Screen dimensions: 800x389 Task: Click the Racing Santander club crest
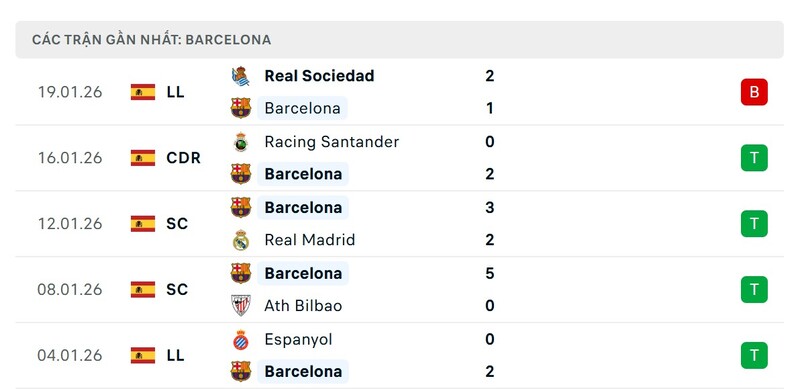coord(240,142)
